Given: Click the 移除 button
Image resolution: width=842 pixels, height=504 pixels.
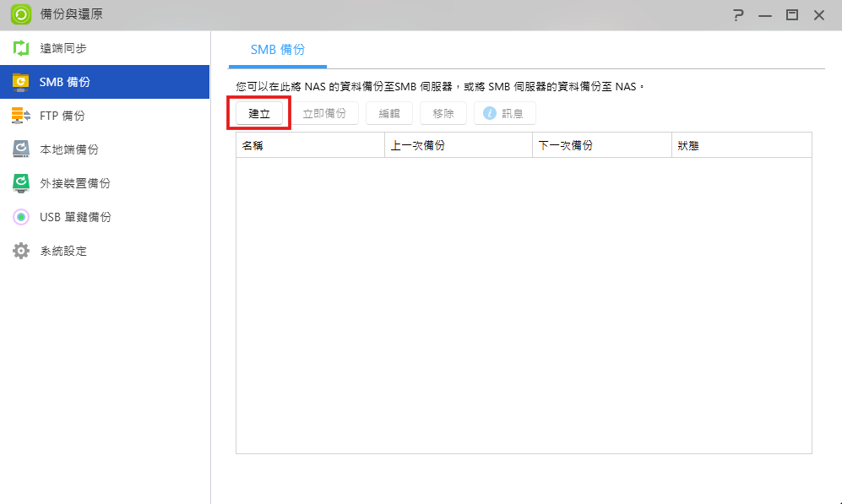Looking at the screenshot, I should [x=443, y=113].
